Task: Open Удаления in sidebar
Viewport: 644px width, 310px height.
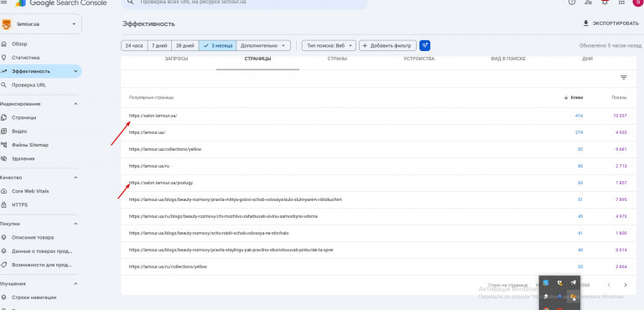Action: pyautogui.click(x=23, y=158)
